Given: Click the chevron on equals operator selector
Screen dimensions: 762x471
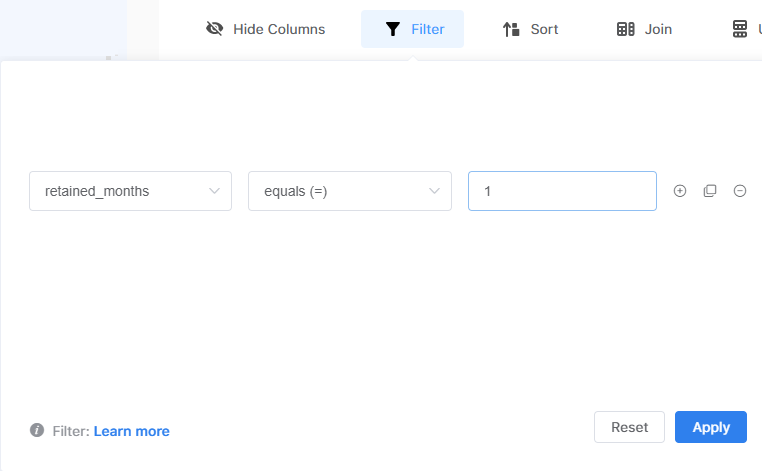Looking at the screenshot, I should (x=434, y=191).
